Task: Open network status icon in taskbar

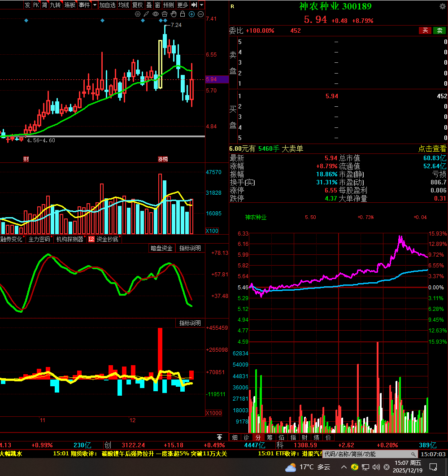Action: 365,467
